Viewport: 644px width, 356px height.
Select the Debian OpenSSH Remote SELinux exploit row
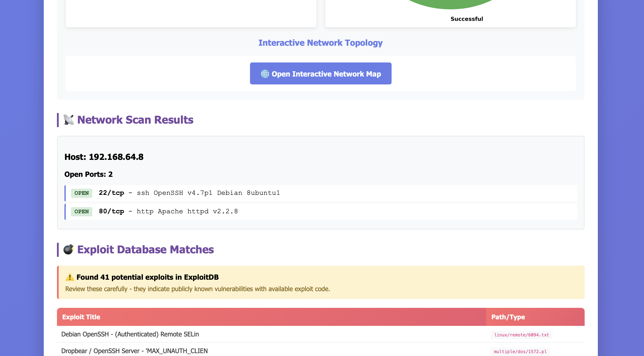tap(130, 334)
